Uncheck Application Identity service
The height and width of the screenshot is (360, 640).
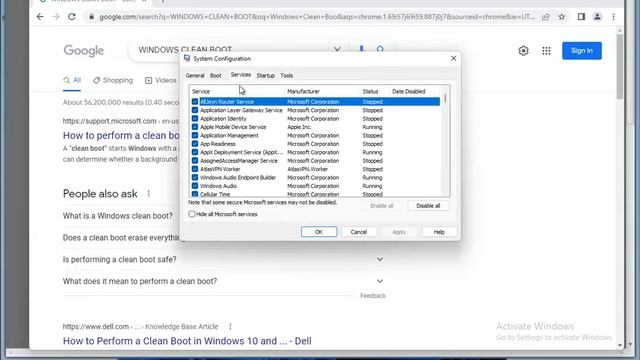tap(195, 119)
